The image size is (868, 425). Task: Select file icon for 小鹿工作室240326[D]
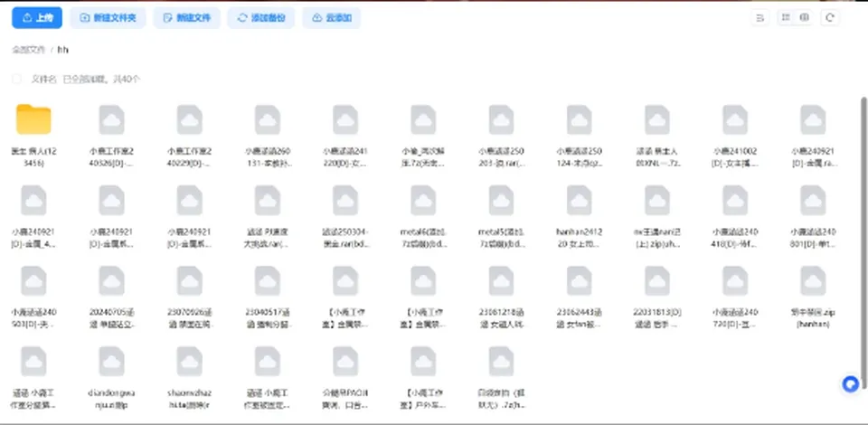pos(112,119)
